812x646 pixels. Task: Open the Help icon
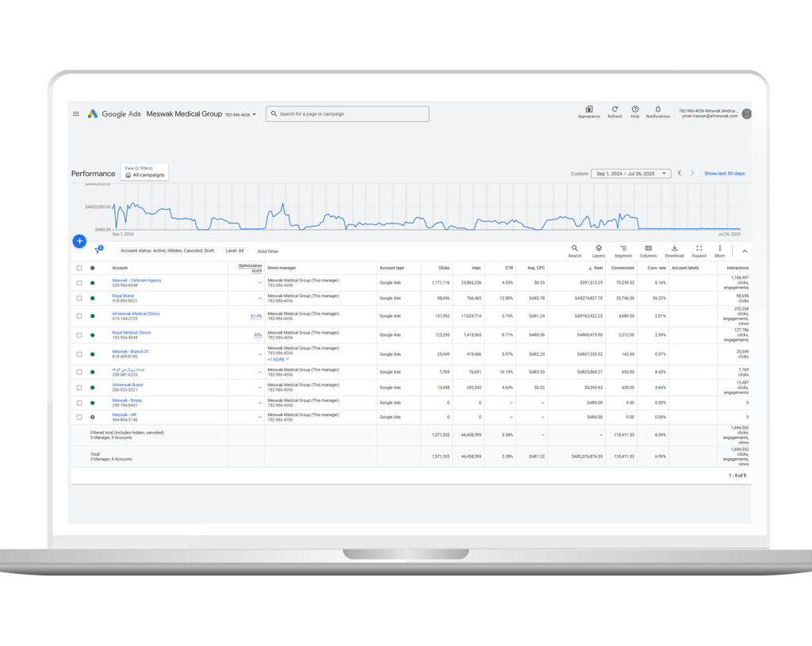635,112
